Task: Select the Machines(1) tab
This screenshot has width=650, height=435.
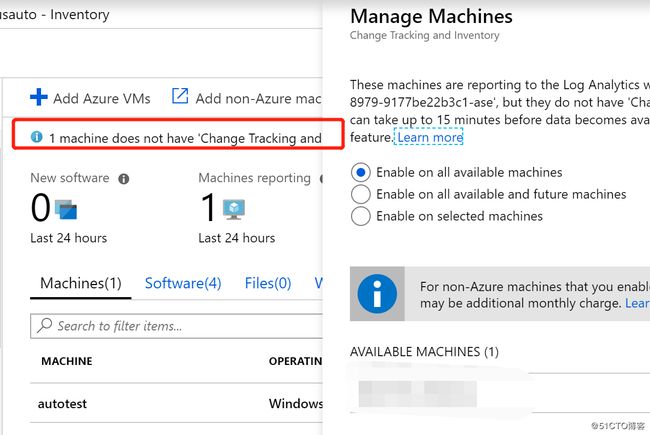Action: [x=81, y=283]
